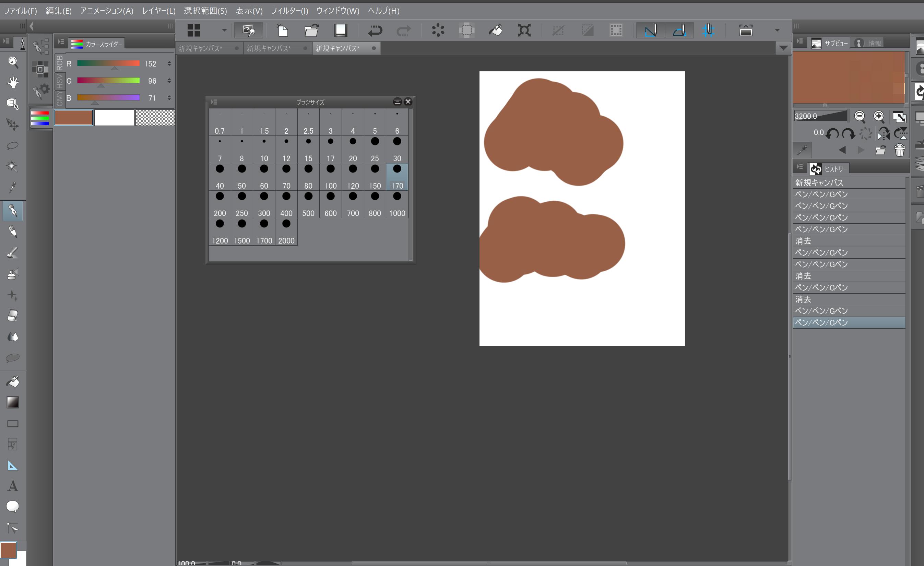924x566 pixels.
Task: Open dropdown arrow next to CLIP STUDIO icon
Action: [224, 31]
